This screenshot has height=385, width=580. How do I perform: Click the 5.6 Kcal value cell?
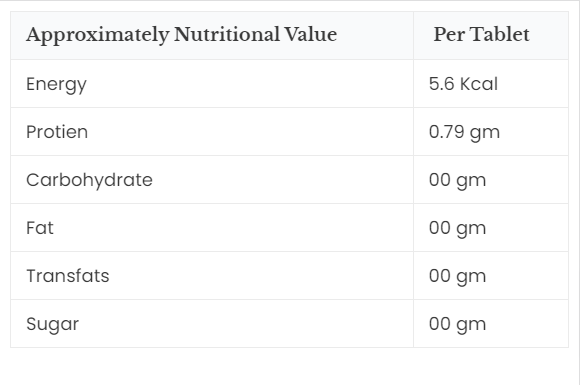[x=463, y=84]
